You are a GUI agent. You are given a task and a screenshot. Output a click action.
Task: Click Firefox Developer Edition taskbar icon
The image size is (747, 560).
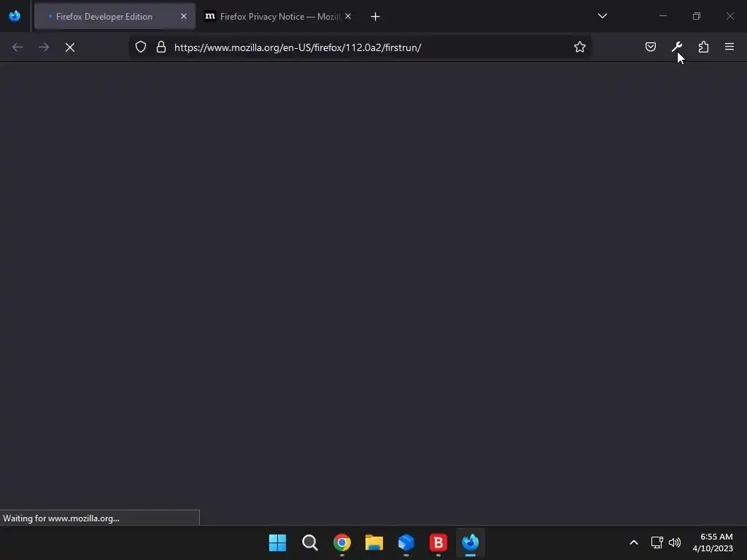[x=471, y=542]
